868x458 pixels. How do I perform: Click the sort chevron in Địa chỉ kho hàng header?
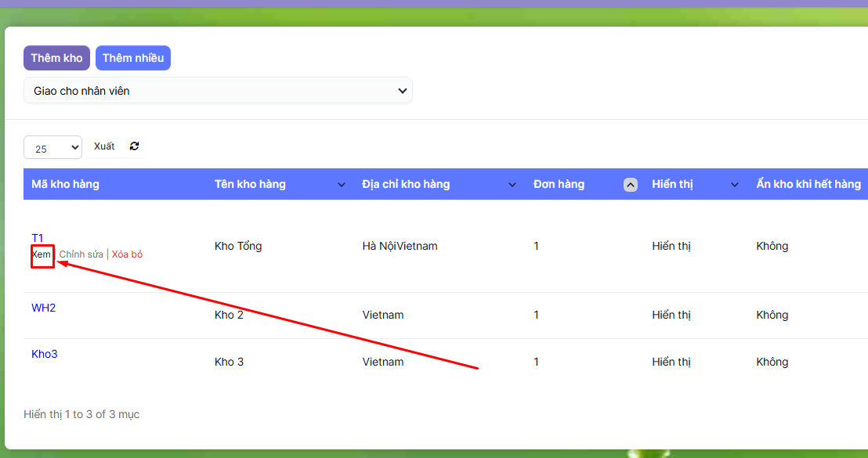tap(512, 185)
